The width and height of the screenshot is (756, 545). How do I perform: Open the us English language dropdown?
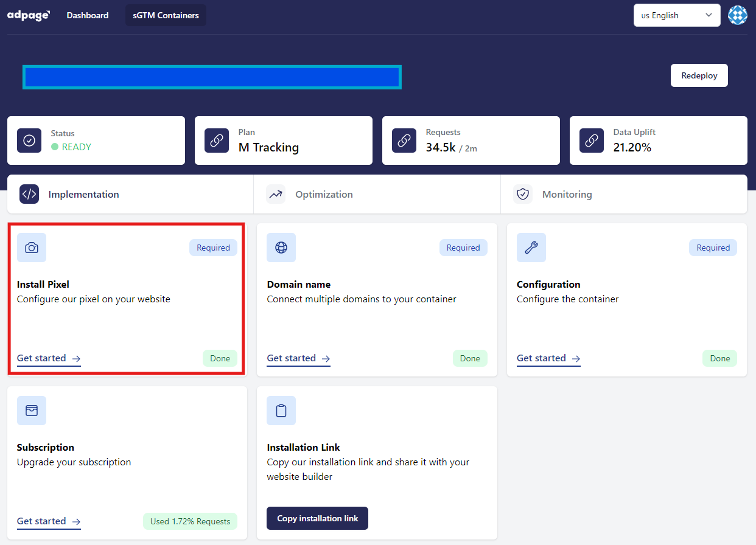click(x=677, y=15)
